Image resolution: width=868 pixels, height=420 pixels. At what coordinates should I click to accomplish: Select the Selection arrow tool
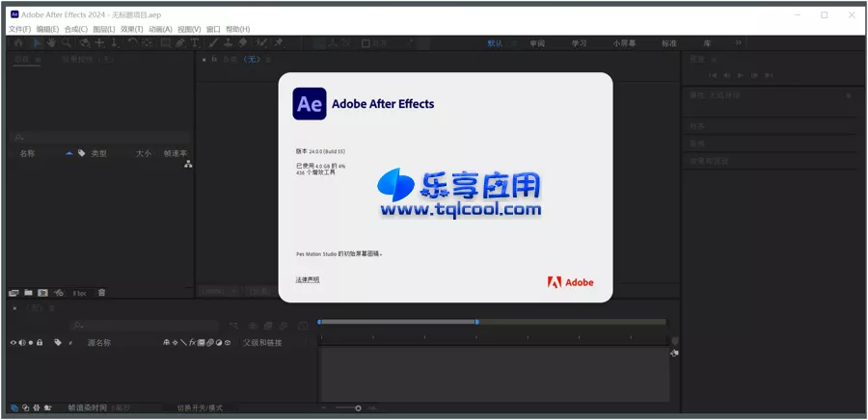pos(38,43)
